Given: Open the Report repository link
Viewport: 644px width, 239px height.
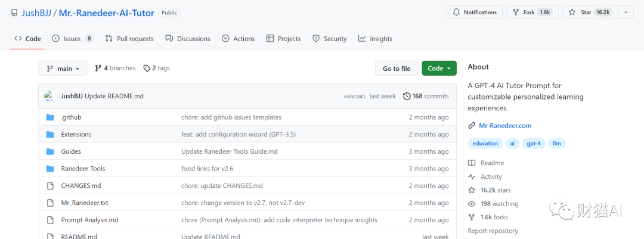Looking at the screenshot, I should [x=493, y=231].
